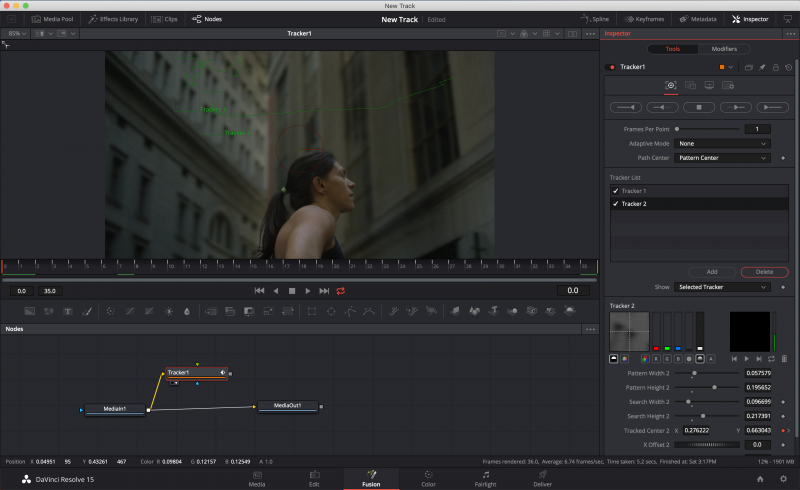Open the Show Selected Tracker dropdown
This screenshot has height=490, width=800.
(723, 287)
